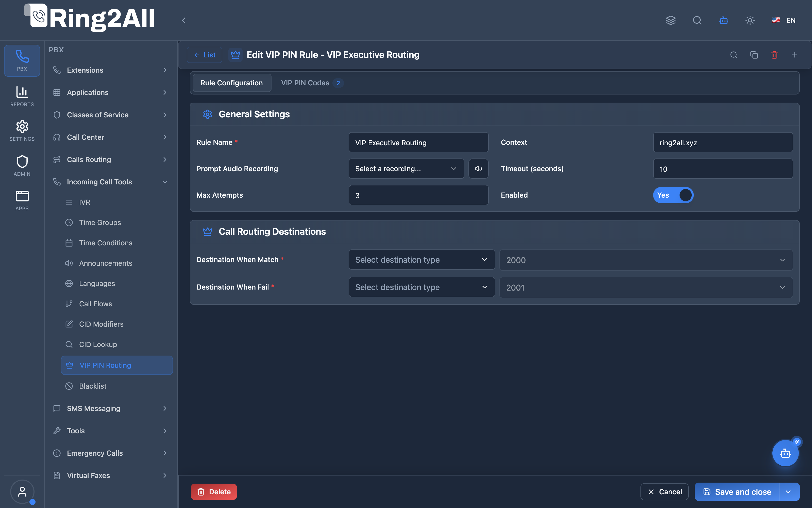Click the List back button
The image size is (812, 508).
pyautogui.click(x=205, y=55)
